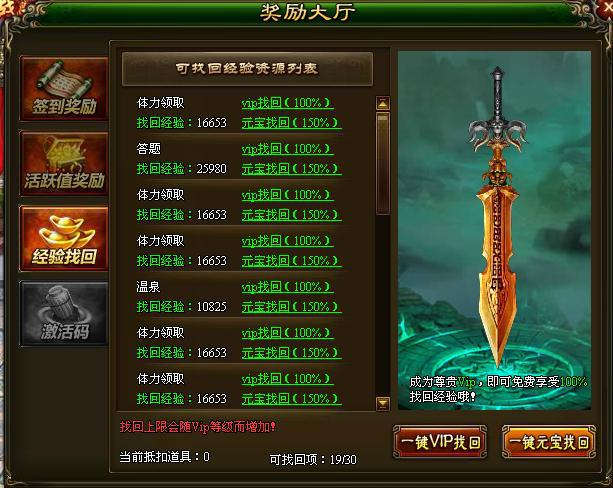Click 一键元宝找回 button
This screenshot has width=613, height=488.
click(549, 442)
